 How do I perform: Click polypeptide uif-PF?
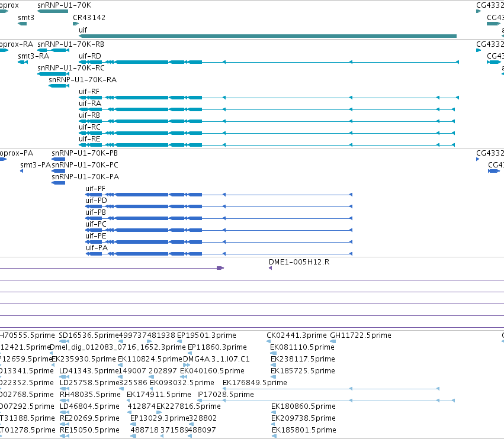tap(95, 189)
